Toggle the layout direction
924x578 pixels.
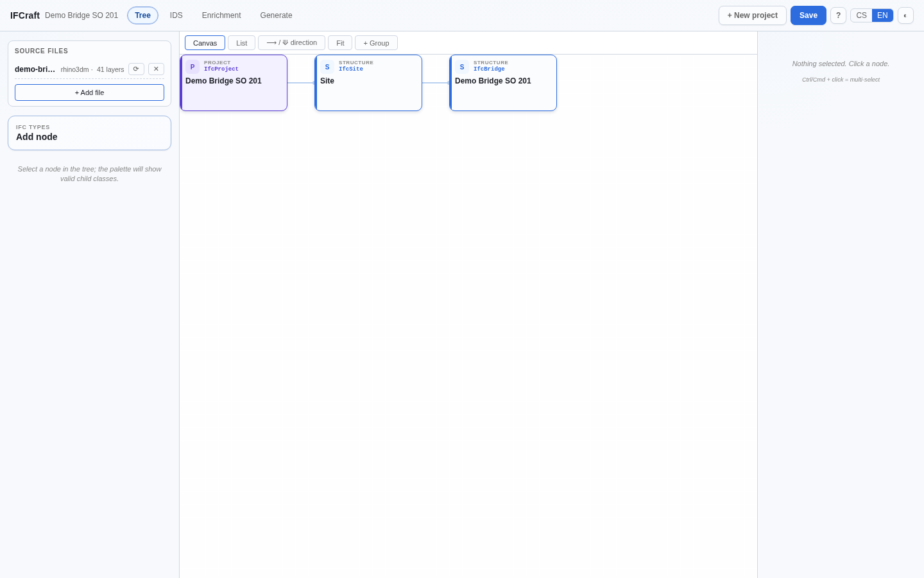click(x=291, y=43)
